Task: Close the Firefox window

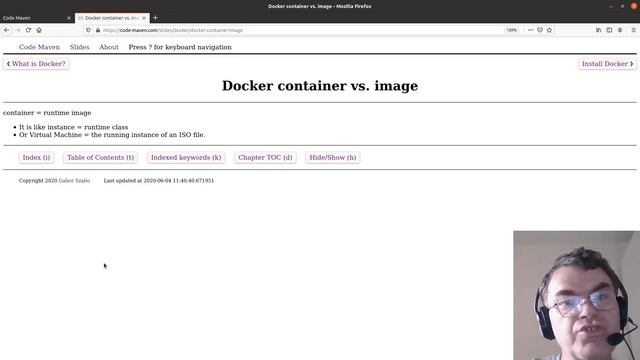Action: [x=634, y=6]
